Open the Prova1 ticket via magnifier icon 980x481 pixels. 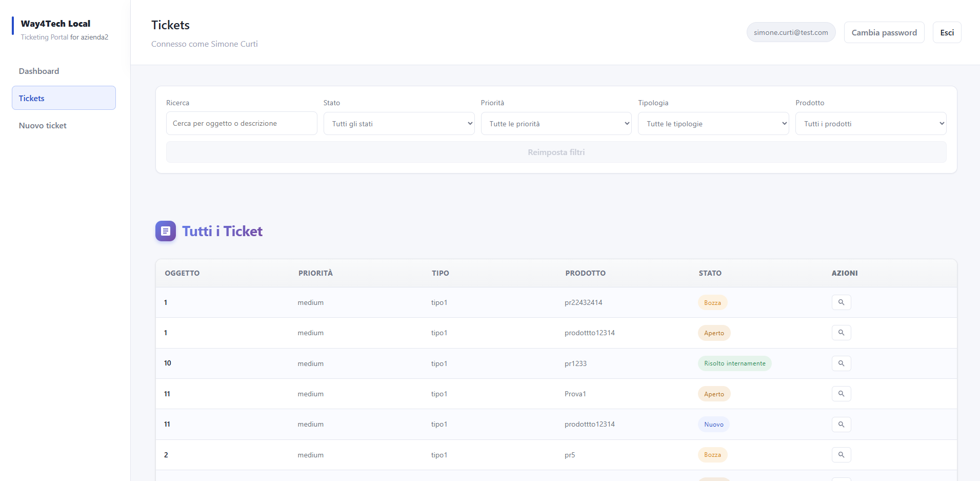point(841,394)
